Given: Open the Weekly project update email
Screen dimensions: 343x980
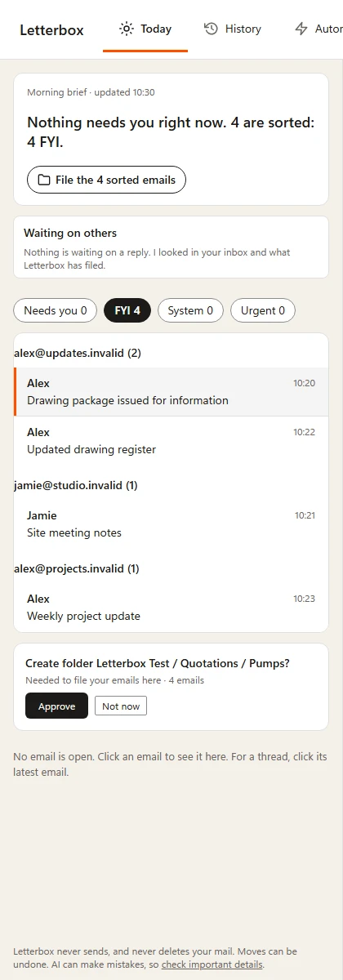Looking at the screenshot, I should [171, 608].
